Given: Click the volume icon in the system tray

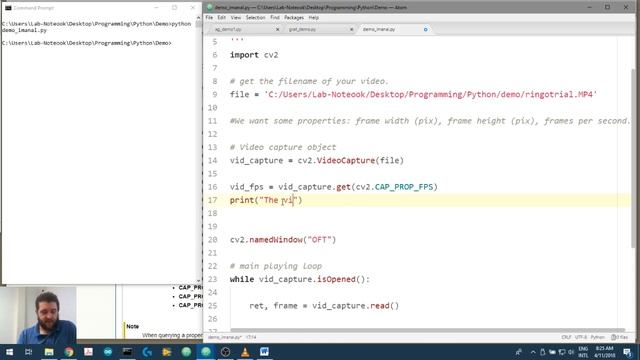Looking at the screenshot, I should point(571,352).
